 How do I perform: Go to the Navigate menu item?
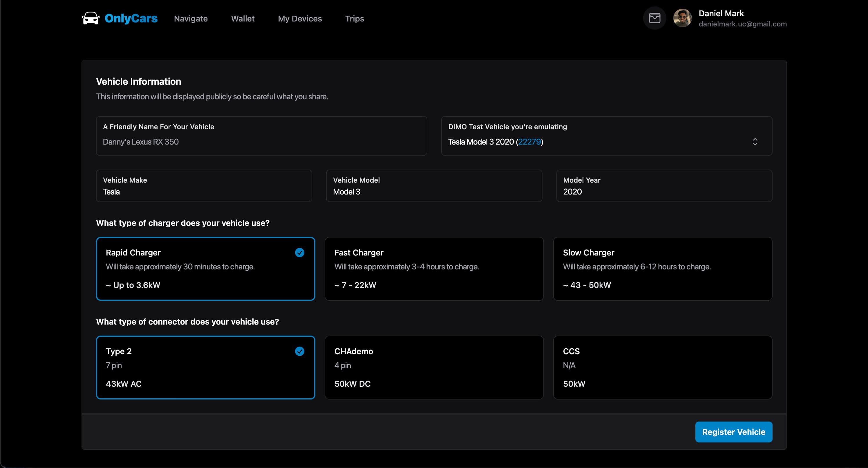191,19
